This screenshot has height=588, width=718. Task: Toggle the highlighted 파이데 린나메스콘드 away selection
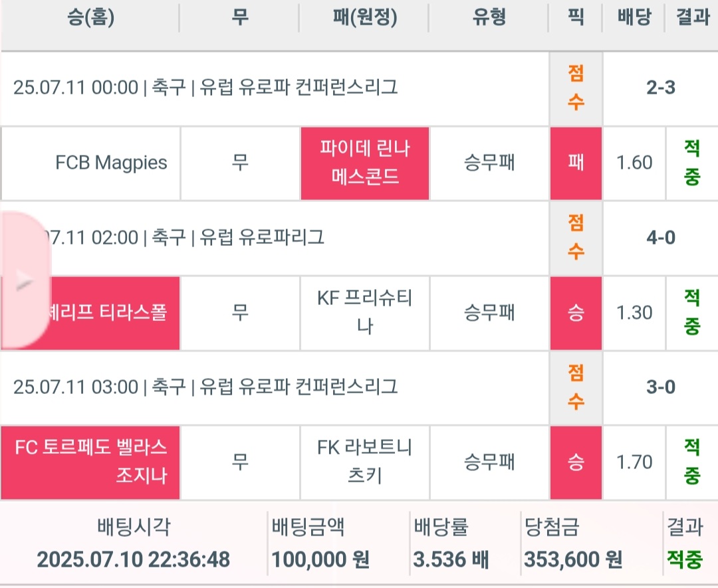point(364,163)
